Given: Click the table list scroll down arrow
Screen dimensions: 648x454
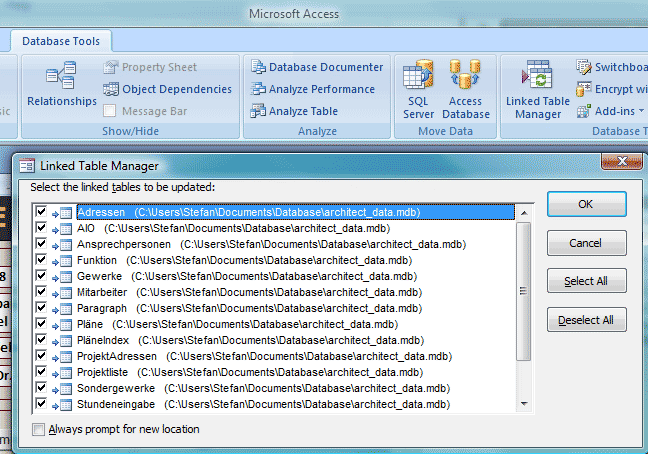Looking at the screenshot, I should [x=524, y=404].
